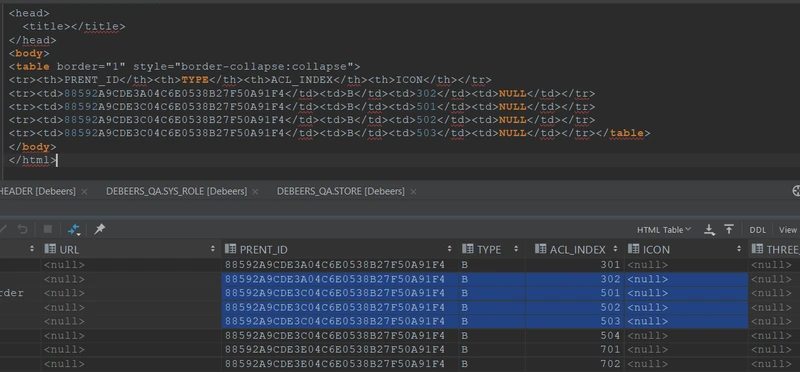Select PRENT_ID cell in the 301 row
The image size is (800, 372).
coord(339,265)
